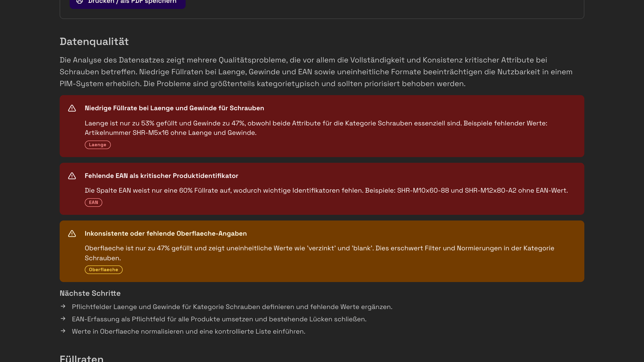Click the Datenqualität section heading
The height and width of the screenshot is (362, 644).
[94, 41]
